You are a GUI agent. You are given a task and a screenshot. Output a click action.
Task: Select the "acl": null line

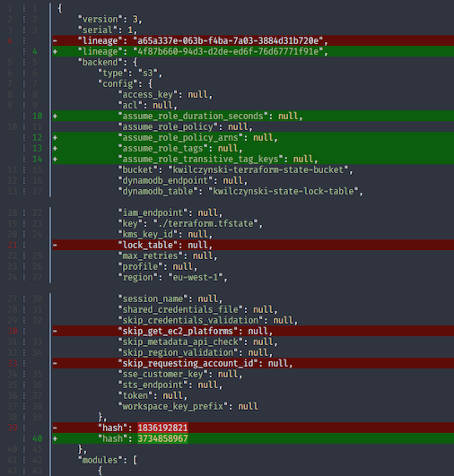(x=148, y=106)
